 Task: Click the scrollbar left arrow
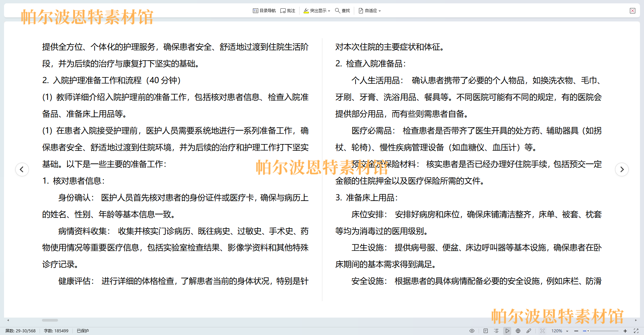8,320
